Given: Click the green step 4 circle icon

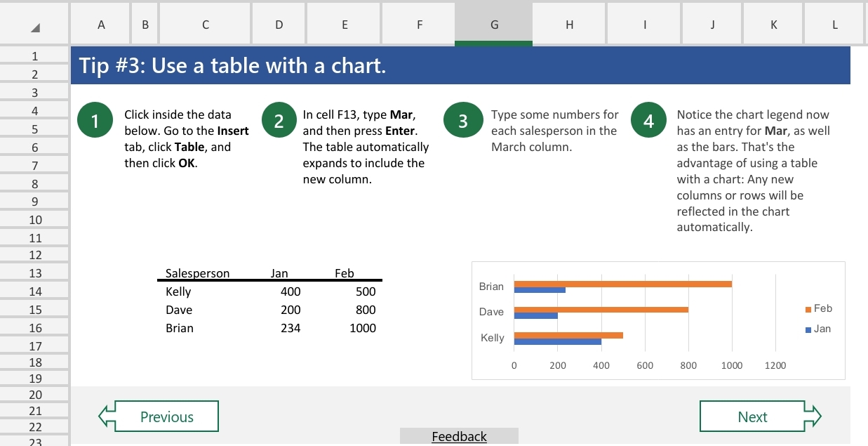Looking at the screenshot, I should [648, 119].
